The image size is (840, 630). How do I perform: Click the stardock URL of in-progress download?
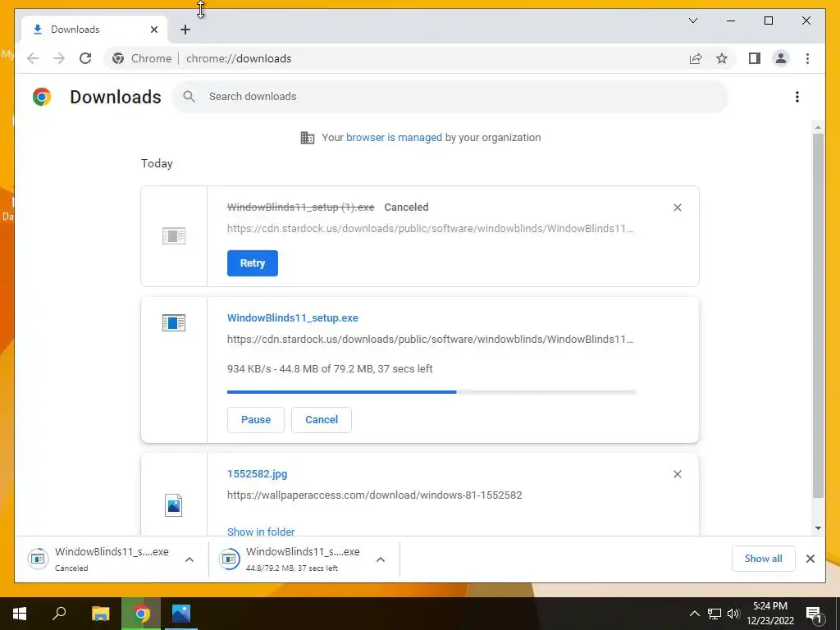(x=430, y=339)
